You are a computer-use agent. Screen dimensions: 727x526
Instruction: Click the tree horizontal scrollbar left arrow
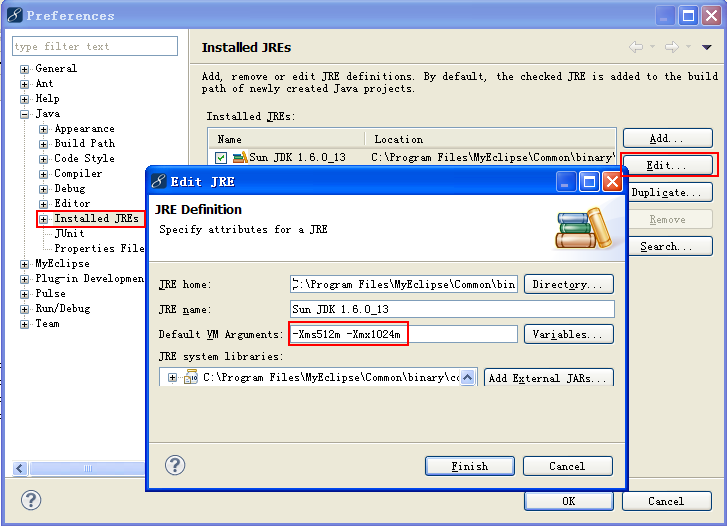(20, 468)
